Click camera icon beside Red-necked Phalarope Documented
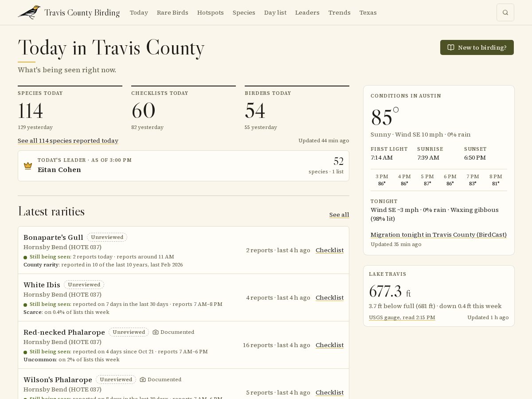Image resolution: width=532 pixels, height=399 pixels. coord(156,332)
